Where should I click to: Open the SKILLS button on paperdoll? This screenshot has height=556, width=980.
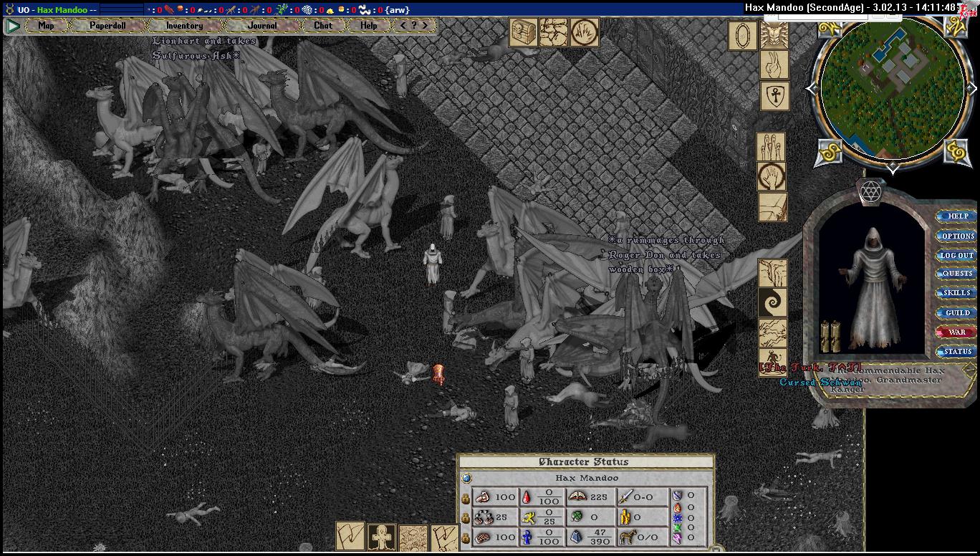[957, 293]
